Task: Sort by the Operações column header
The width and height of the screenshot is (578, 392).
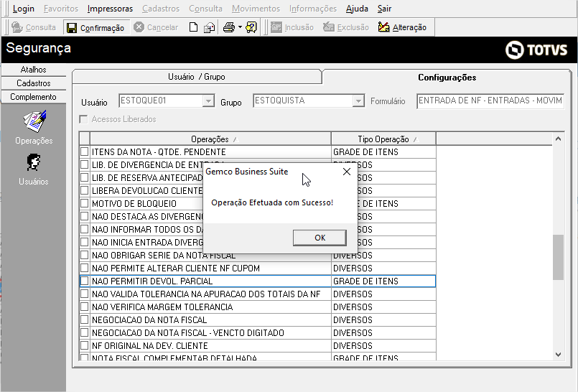Action: point(210,139)
